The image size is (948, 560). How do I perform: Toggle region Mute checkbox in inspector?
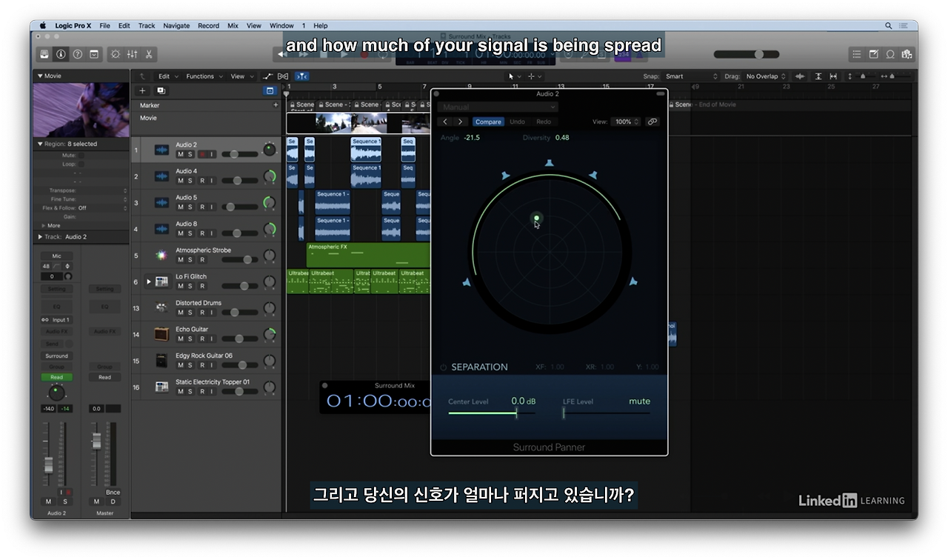81,156
